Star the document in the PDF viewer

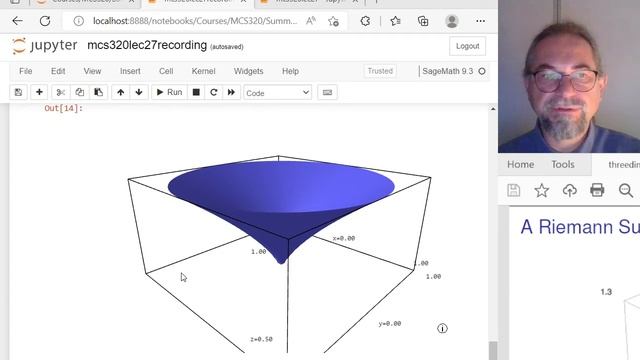(x=542, y=190)
